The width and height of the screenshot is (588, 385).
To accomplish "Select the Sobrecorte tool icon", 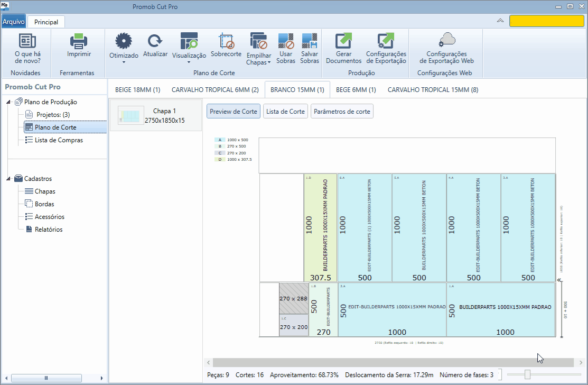I will [226, 41].
